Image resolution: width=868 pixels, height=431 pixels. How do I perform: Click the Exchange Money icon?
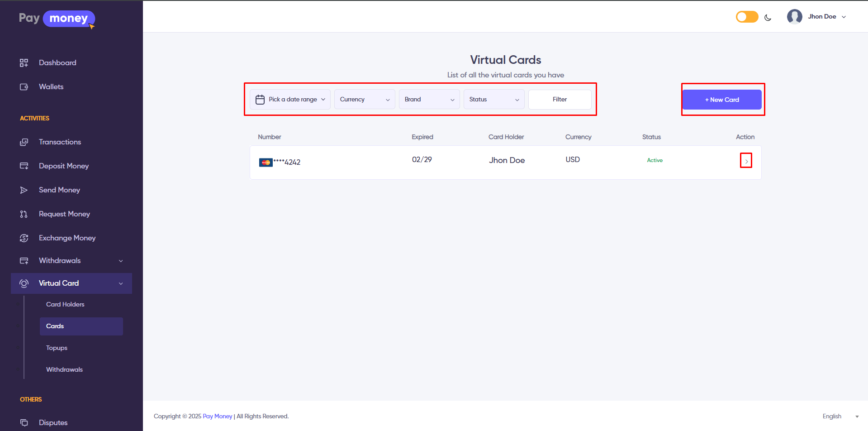pos(24,238)
